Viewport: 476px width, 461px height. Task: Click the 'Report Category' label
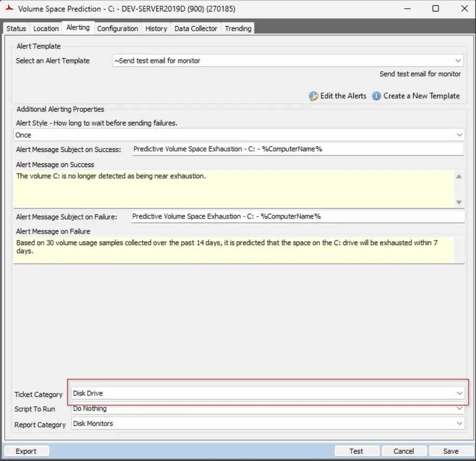click(40, 425)
